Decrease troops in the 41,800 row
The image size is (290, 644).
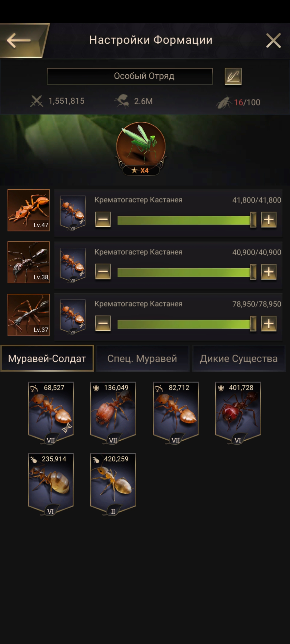[x=103, y=219]
